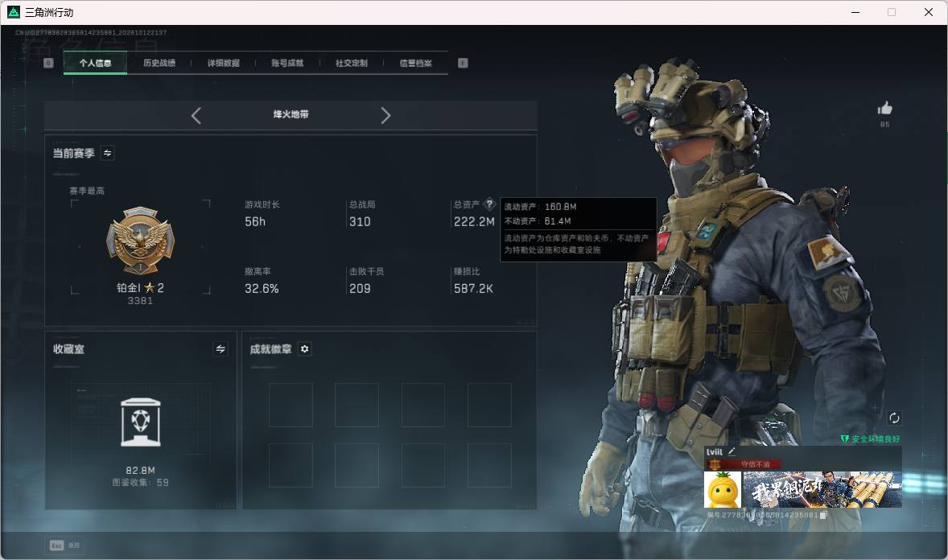Switch to next game mode with right arrow

pos(385,115)
